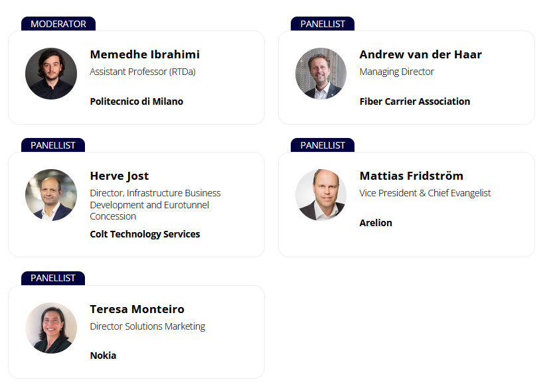This screenshot has height=392, width=549.
Task: Select the Herve Jost name heading
Action: [119, 176]
